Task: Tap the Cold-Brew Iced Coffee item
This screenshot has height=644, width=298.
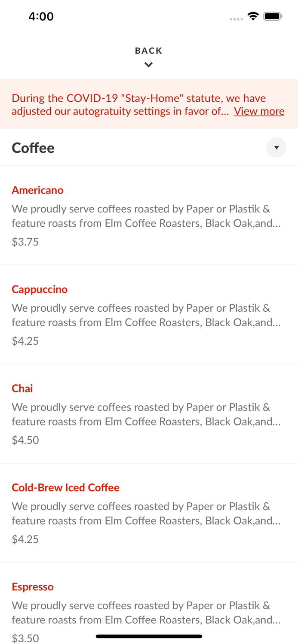Action: click(x=65, y=487)
